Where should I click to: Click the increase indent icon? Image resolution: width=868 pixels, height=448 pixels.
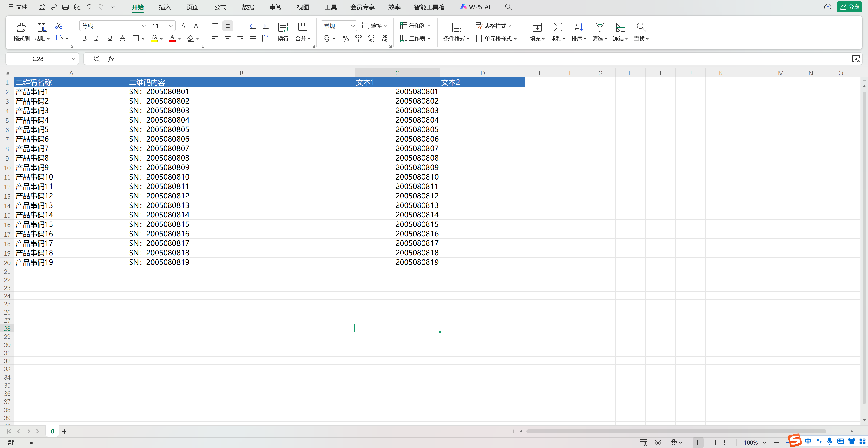click(x=266, y=26)
